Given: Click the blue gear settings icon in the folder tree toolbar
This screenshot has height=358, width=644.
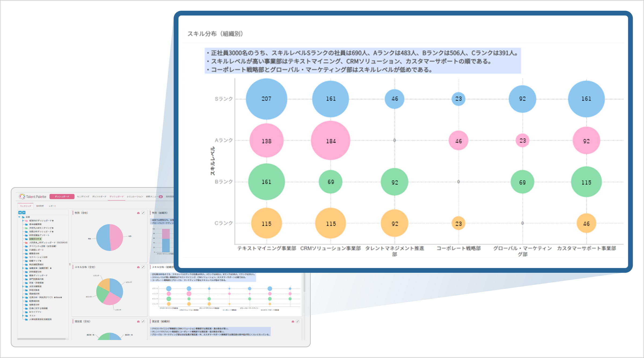Looking at the screenshot, I should (x=20, y=212).
